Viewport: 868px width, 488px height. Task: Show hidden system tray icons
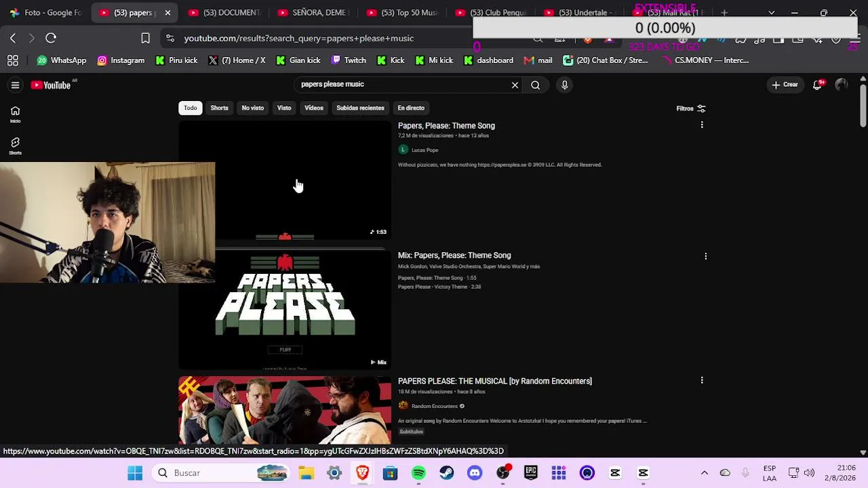[704, 473]
